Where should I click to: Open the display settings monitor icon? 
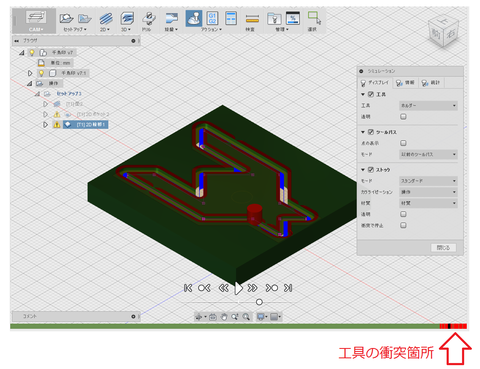[261, 317]
